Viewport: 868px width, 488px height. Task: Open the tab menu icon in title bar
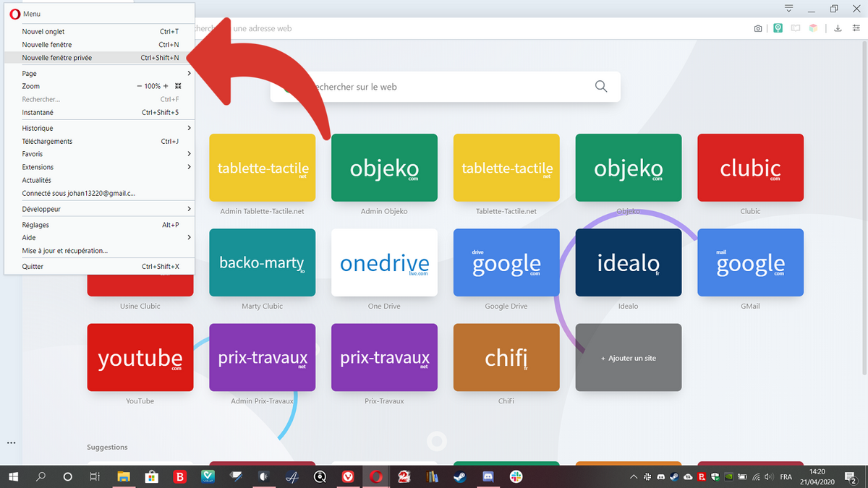789,9
